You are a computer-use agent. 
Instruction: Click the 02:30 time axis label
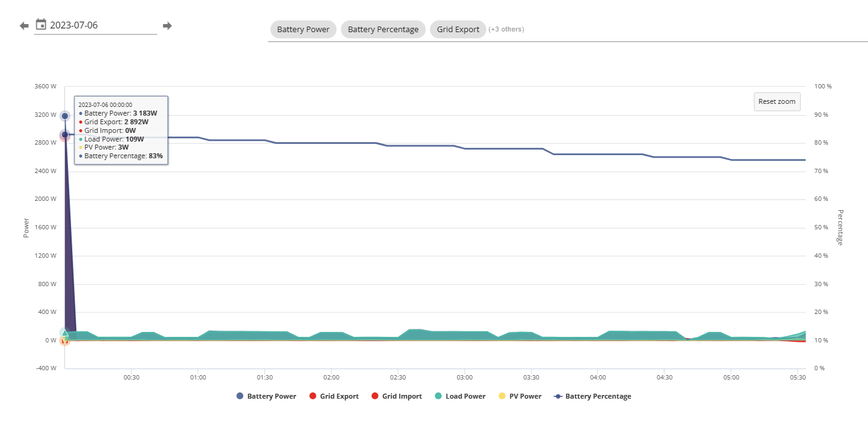pos(398,376)
